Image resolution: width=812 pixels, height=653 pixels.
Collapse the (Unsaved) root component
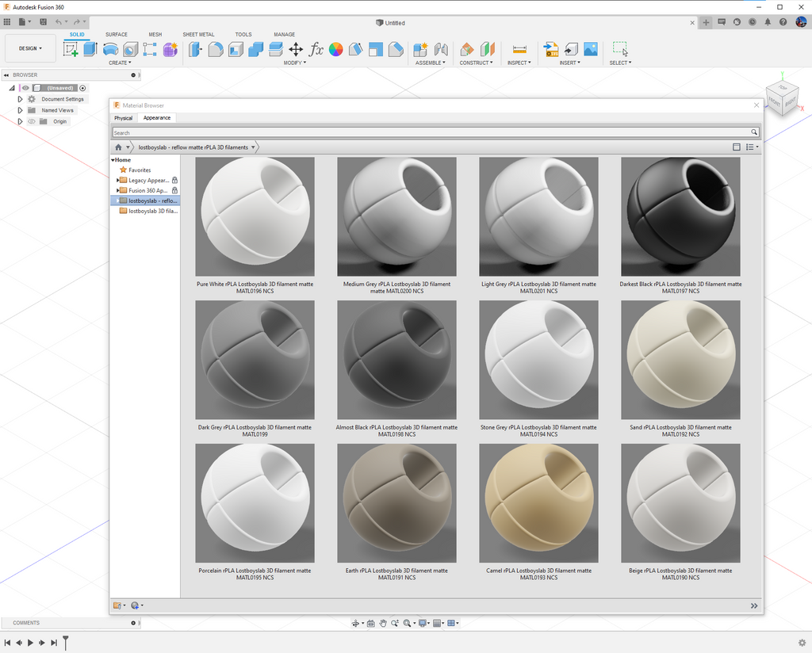point(12,88)
